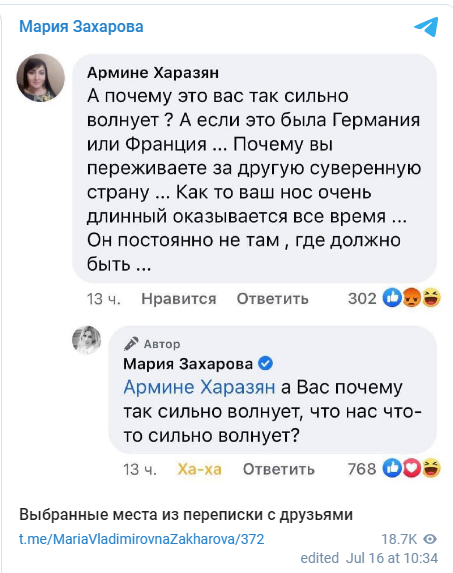Click the Нравится button under first comment
This screenshot has width=453, height=573.
tap(179, 299)
